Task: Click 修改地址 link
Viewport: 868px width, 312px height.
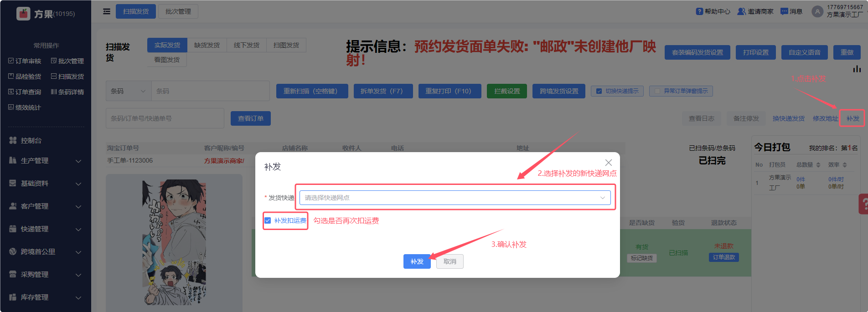Action: pos(826,118)
